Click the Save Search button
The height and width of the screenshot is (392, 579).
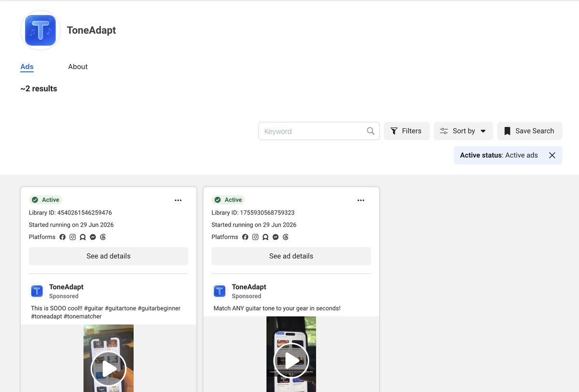pyautogui.click(x=529, y=131)
